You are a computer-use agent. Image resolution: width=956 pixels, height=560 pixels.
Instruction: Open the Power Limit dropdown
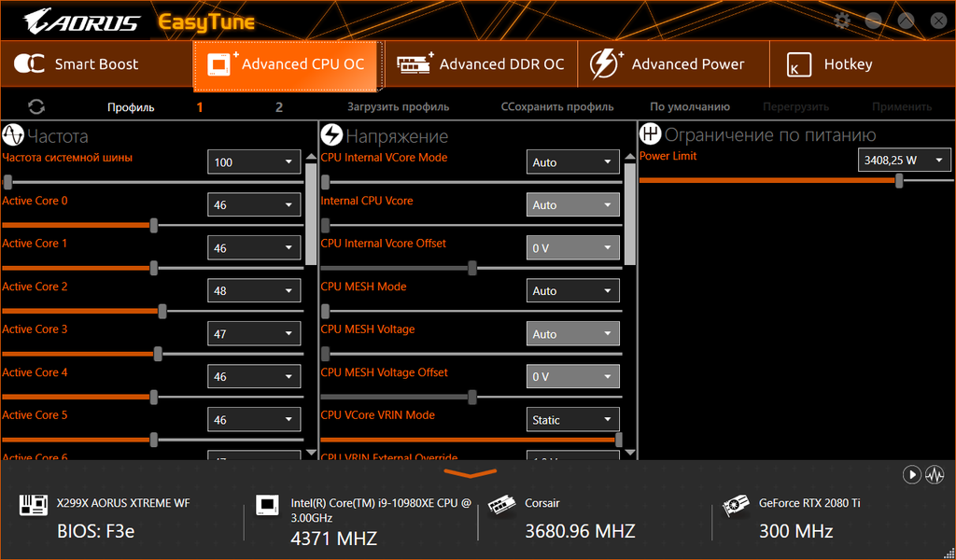pos(904,161)
